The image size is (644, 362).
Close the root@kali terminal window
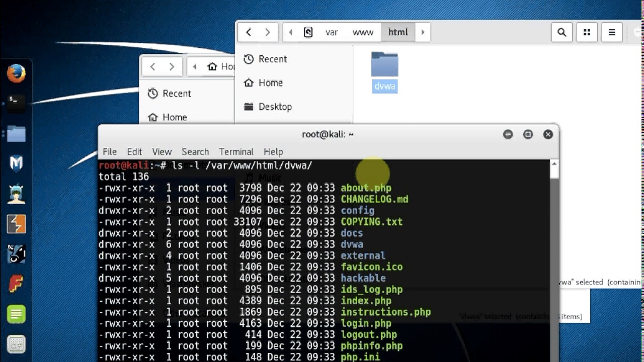coord(548,134)
